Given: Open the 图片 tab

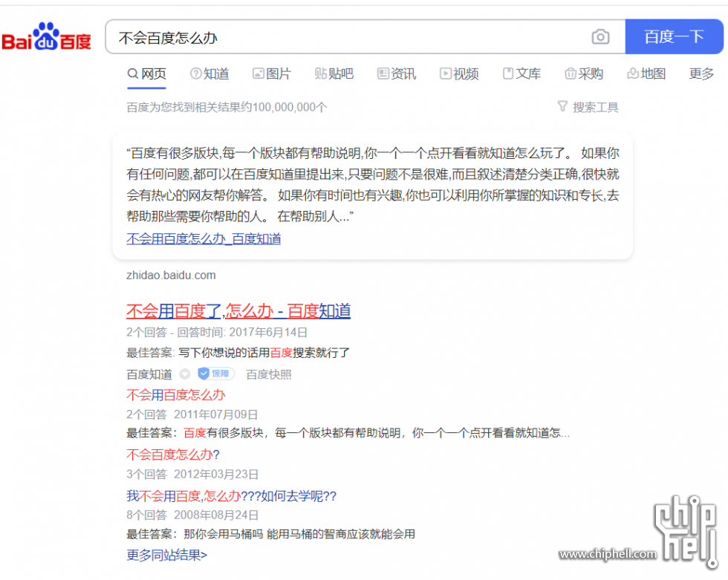Looking at the screenshot, I should (272, 74).
